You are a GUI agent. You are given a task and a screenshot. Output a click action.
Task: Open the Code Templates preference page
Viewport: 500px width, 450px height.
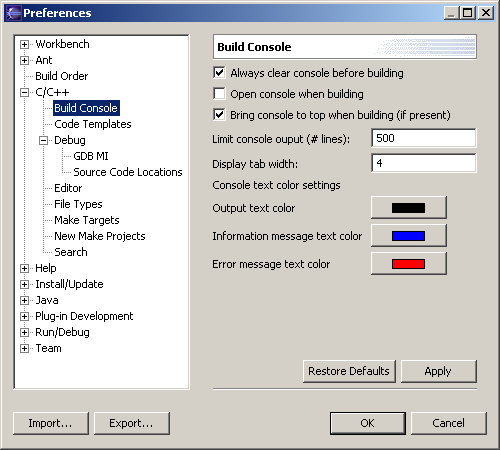pos(93,124)
